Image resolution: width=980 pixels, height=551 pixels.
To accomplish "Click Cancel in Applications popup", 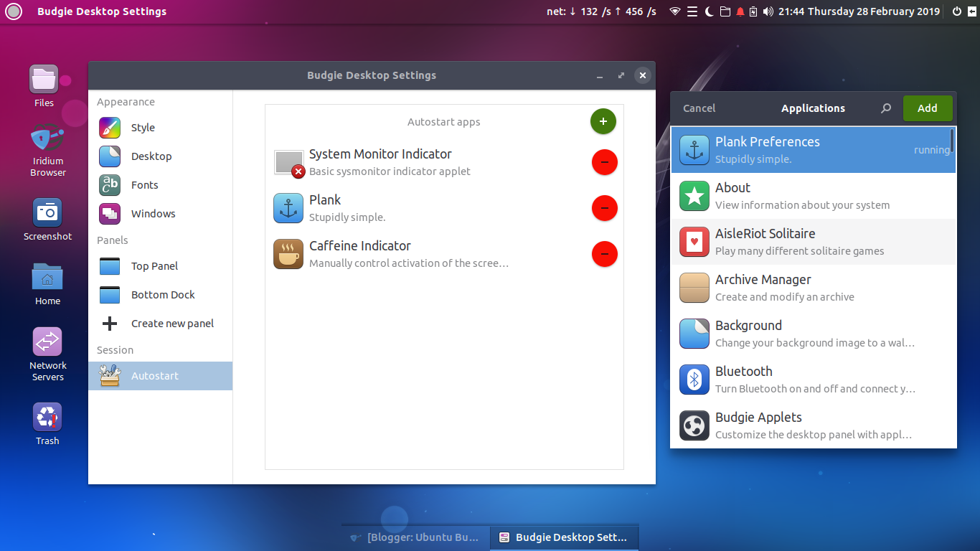I will coord(699,108).
